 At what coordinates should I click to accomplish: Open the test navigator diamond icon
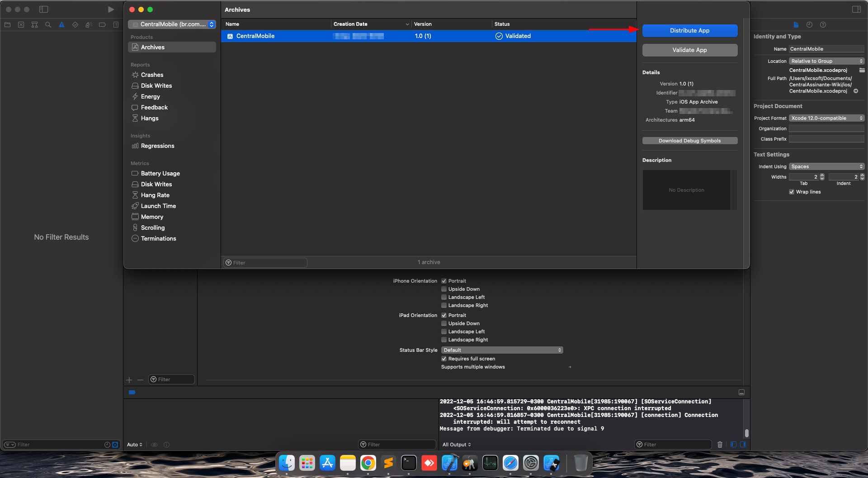point(75,25)
